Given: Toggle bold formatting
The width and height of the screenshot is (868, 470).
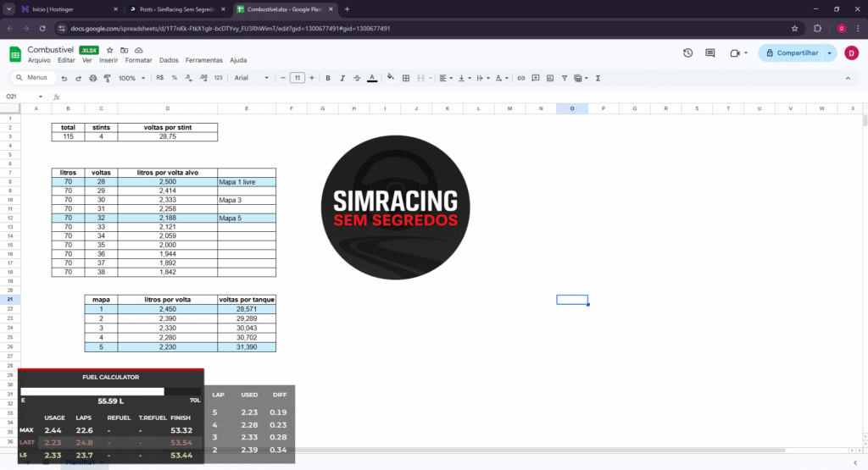Looking at the screenshot, I should [328, 78].
